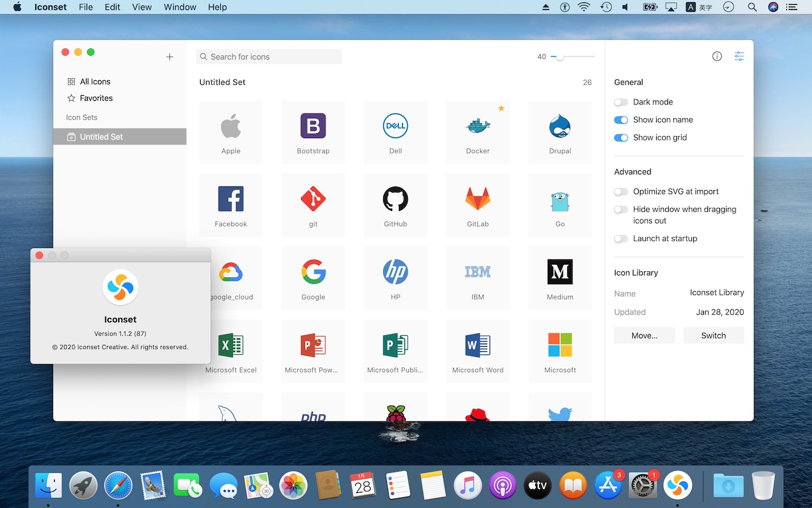Click Version 1.1.2 (87) text
The image size is (812, 508).
coord(120,333)
